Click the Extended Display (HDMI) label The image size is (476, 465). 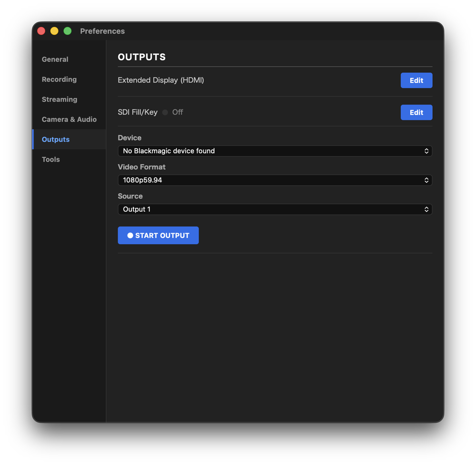pyautogui.click(x=161, y=80)
